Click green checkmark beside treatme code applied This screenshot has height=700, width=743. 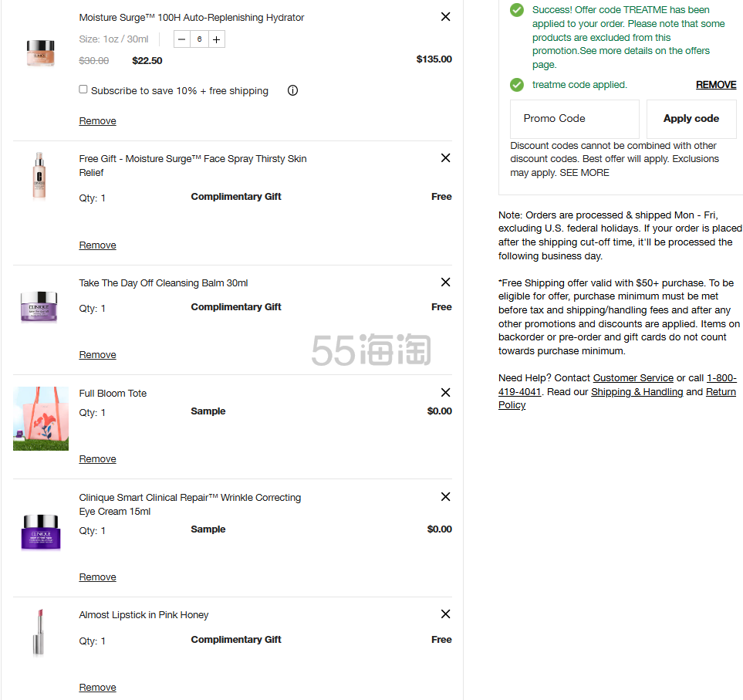pyautogui.click(x=517, y=86)
